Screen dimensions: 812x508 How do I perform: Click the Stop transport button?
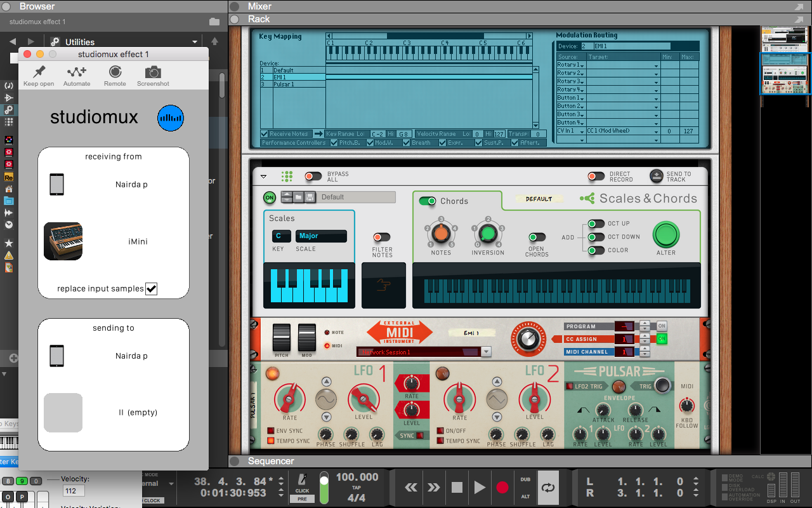pos(457,488)
